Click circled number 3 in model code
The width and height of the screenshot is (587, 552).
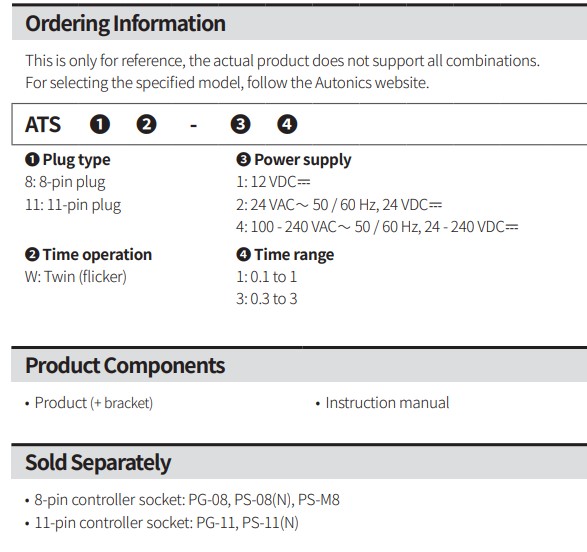tap(240, 124)
